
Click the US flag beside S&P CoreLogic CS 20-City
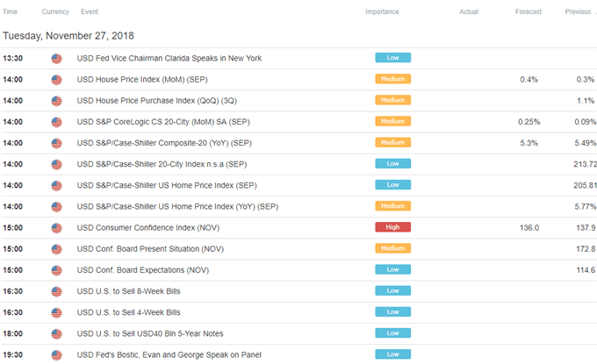click(56, 122)
